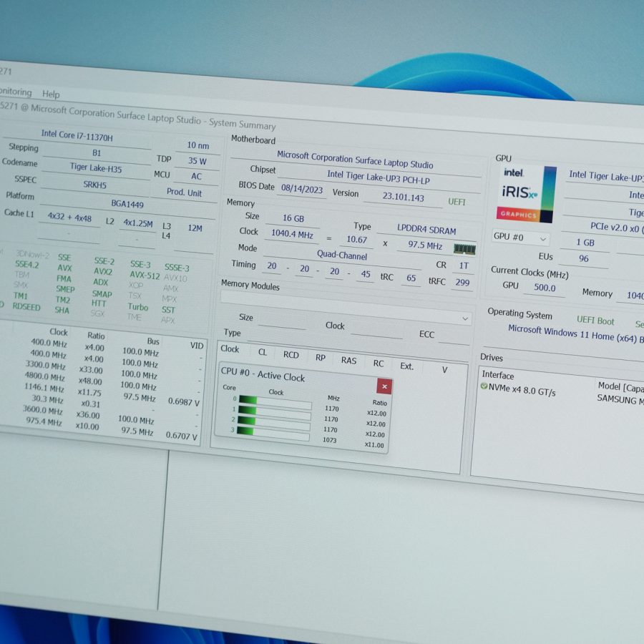Click the "RCD" column header in memory table
Image resolution: width=644 pixels, height=644 pixels.
[x=291, y=355]
